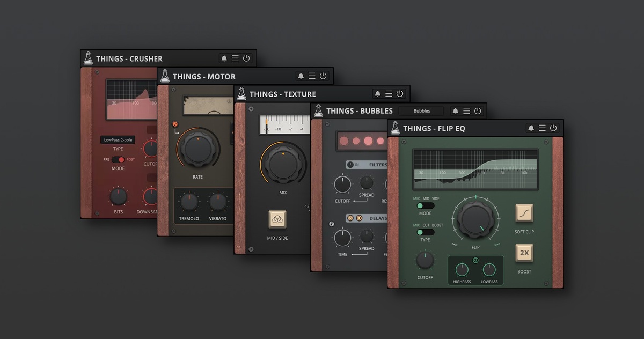Viewport: 644px width, 339px height.
Task: Toggle power button in Things - Motor
Action: point(323,76)
